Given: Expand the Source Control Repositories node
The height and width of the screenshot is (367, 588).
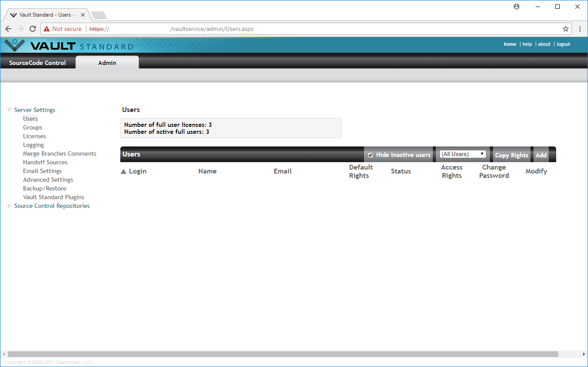Looking at the screenshot, I should [x=10, y=206].
